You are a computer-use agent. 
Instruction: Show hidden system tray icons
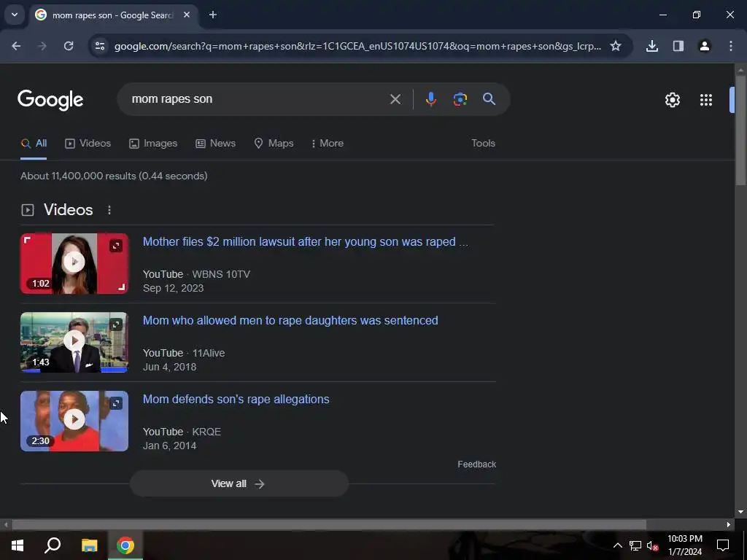617,545
